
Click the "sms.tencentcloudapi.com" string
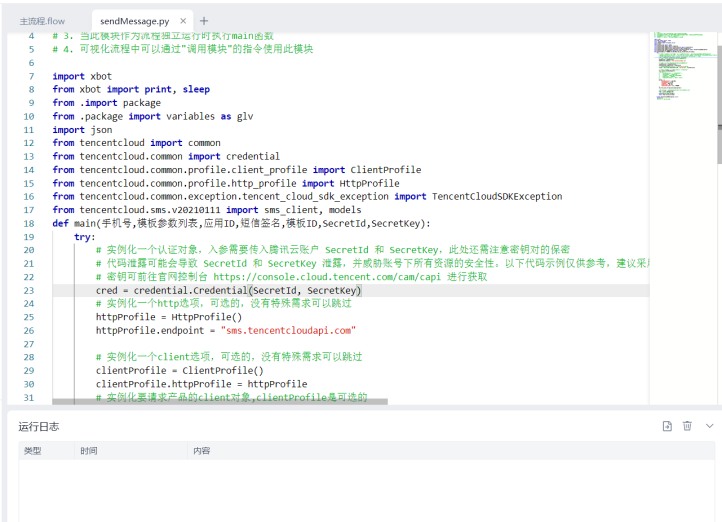pos(288,331)
